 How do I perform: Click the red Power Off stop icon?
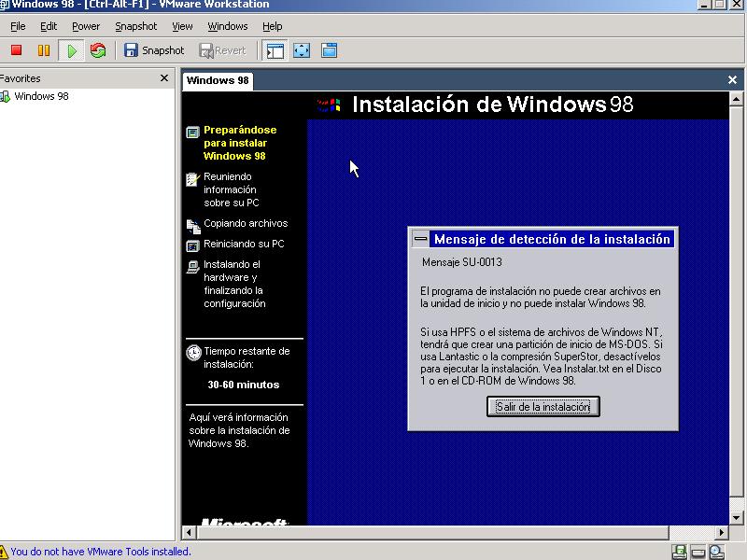[17, 50]
